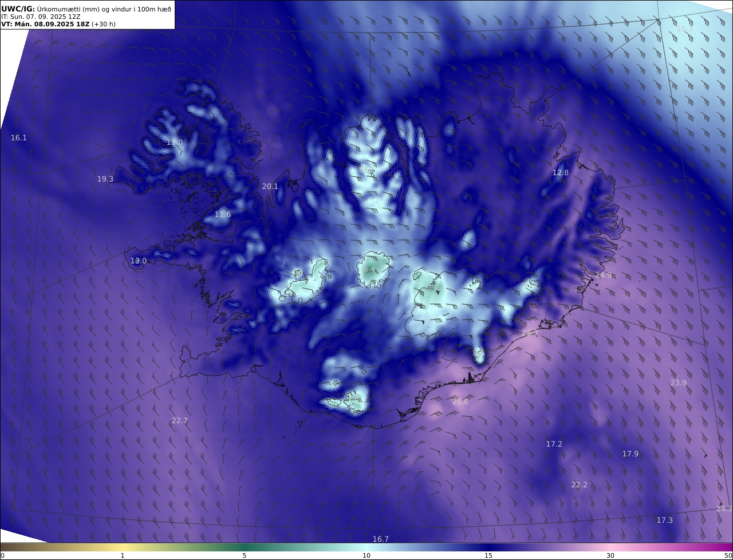Click the 17.2 value label
The image size is (733, 560).
[x=554, y=444]
